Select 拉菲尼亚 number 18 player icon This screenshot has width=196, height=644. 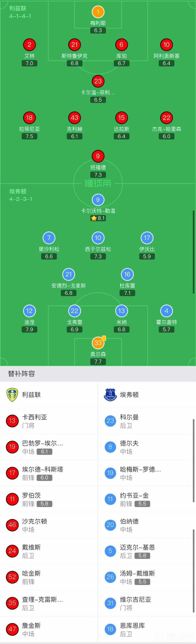pyautogui.click(x=29, y=118)
